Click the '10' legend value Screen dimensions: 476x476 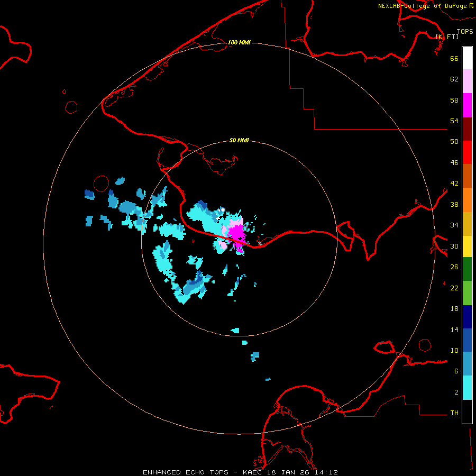point(454,350)
